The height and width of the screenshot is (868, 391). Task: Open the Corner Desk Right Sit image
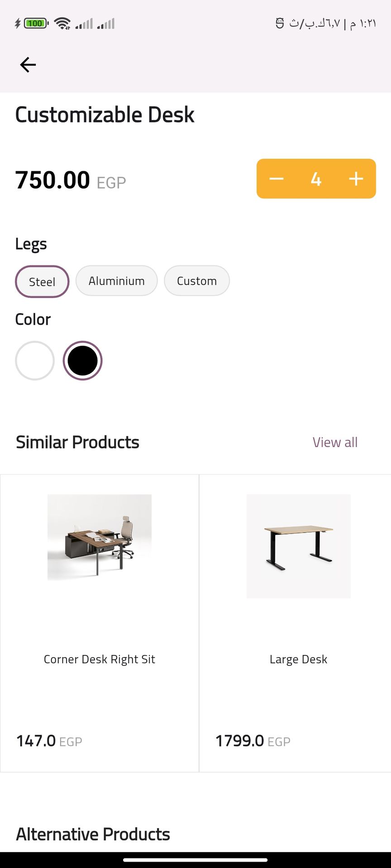(x=100, y=537)
